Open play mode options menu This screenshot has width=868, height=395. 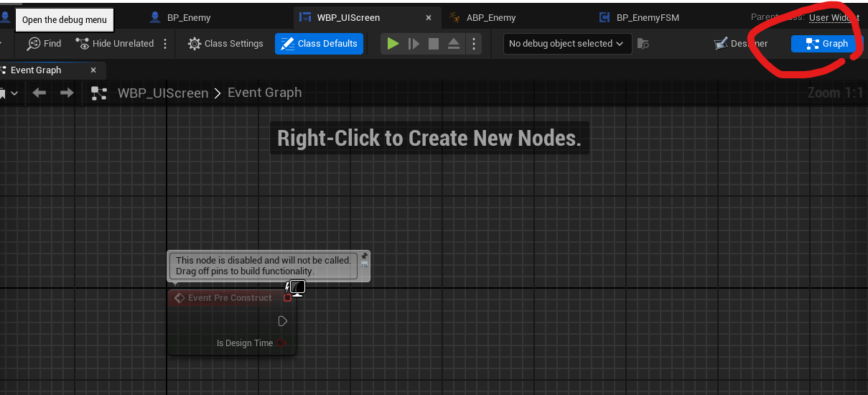473,44
